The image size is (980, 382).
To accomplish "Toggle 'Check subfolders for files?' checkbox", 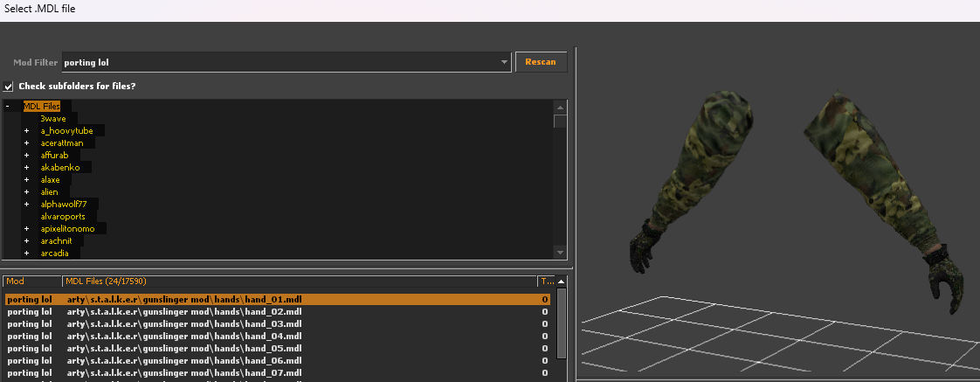I will click(8, 87).
